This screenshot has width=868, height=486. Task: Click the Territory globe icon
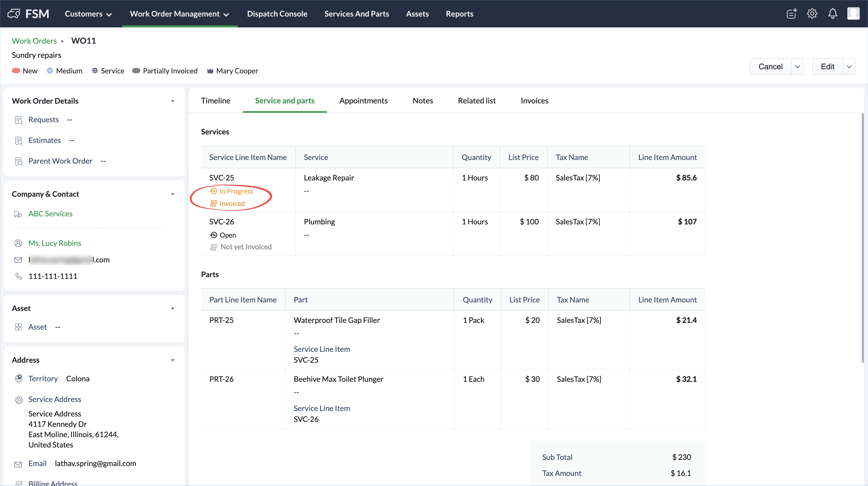(x=19, y=379)
